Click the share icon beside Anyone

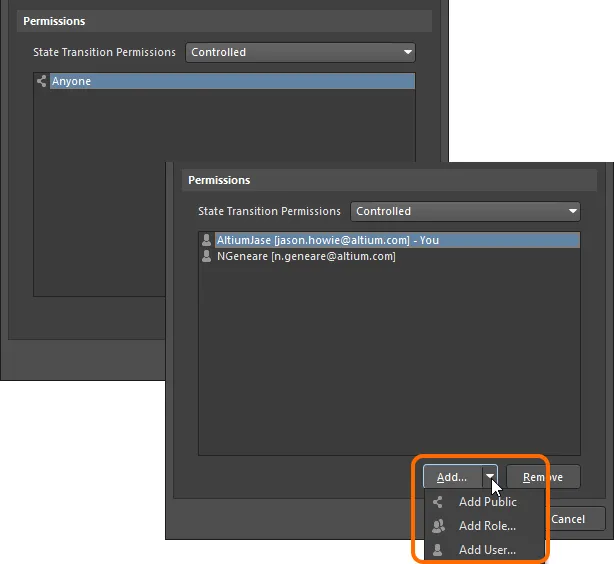42,81
